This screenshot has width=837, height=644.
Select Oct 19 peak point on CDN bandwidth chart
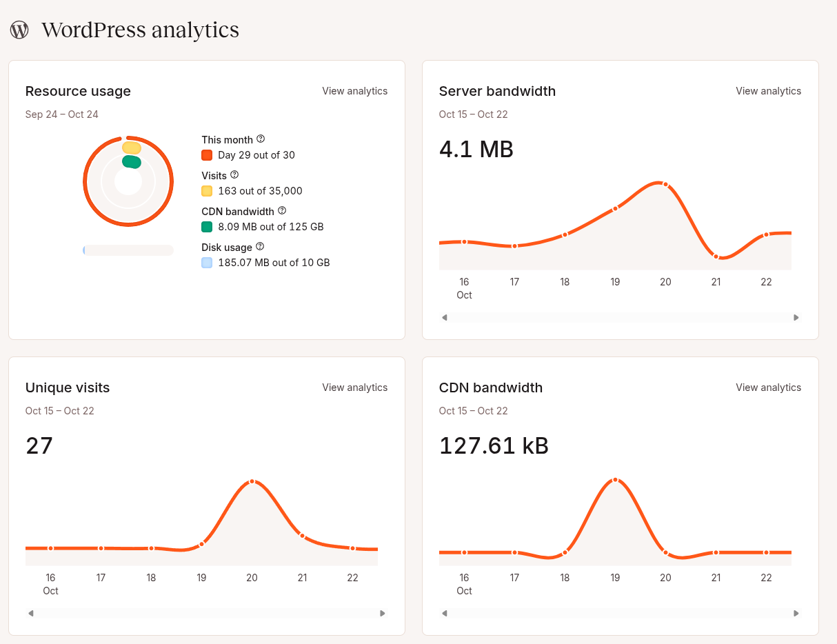coord(615,480)
